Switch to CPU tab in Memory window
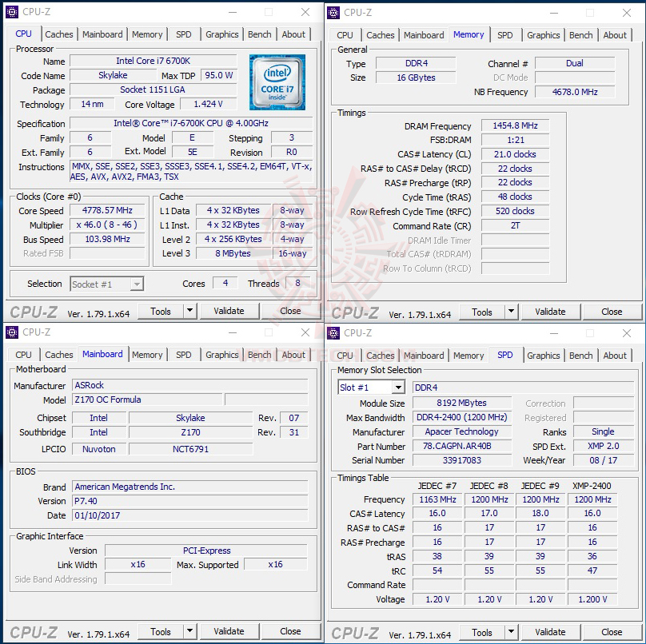Screen dimensions: 646x644 tap(345, 35)
